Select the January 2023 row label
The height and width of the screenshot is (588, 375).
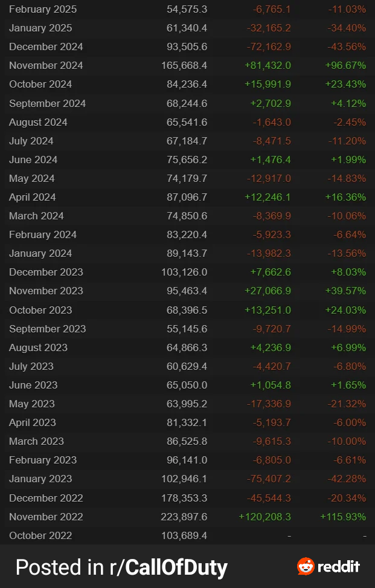coord(40,479)
